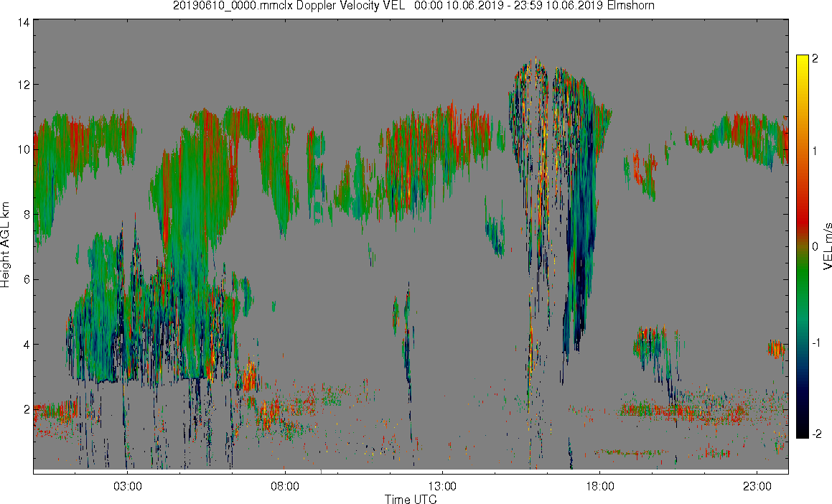
Task: Click the 8 km height tick label
Action: click(25, 215)
